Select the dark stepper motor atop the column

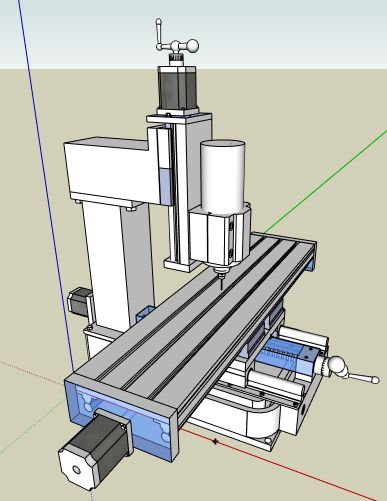[x=178, y=89]
